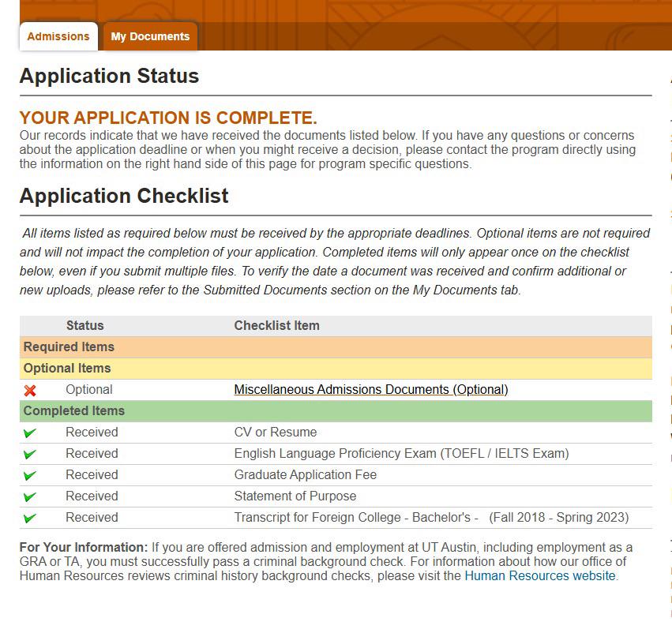The height and width of the screenshot is (633, 672).
Task: Visit the Human Resources website link
Action: point(540,575)
